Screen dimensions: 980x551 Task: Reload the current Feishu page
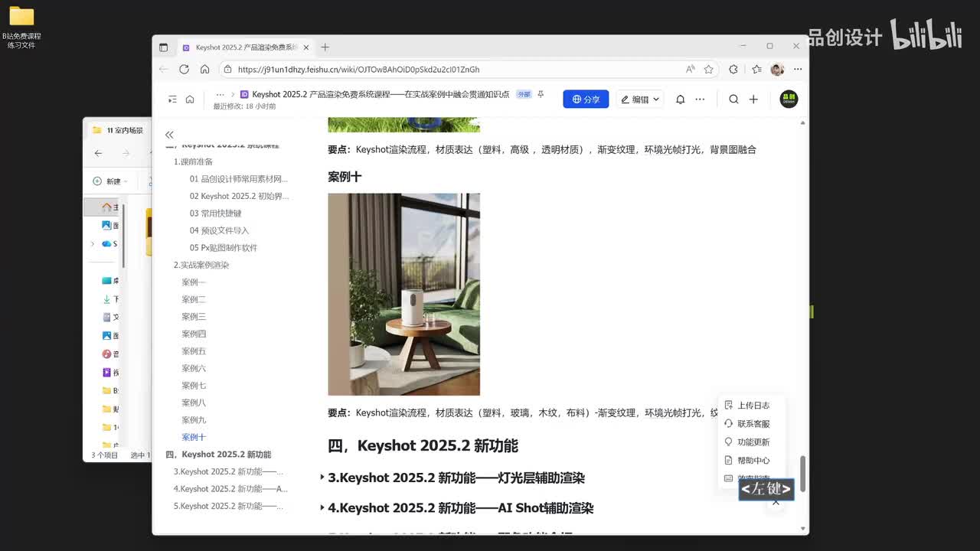point(184,69)
